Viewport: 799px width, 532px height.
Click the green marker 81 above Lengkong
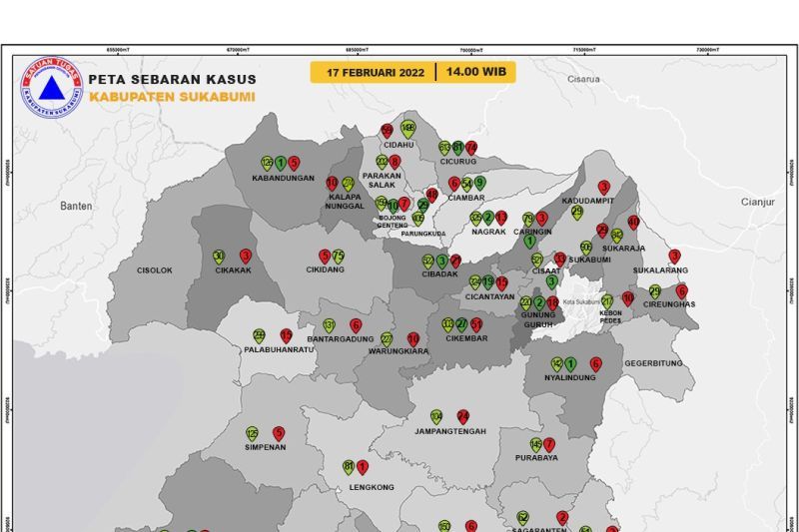click(x=349, y=467)
